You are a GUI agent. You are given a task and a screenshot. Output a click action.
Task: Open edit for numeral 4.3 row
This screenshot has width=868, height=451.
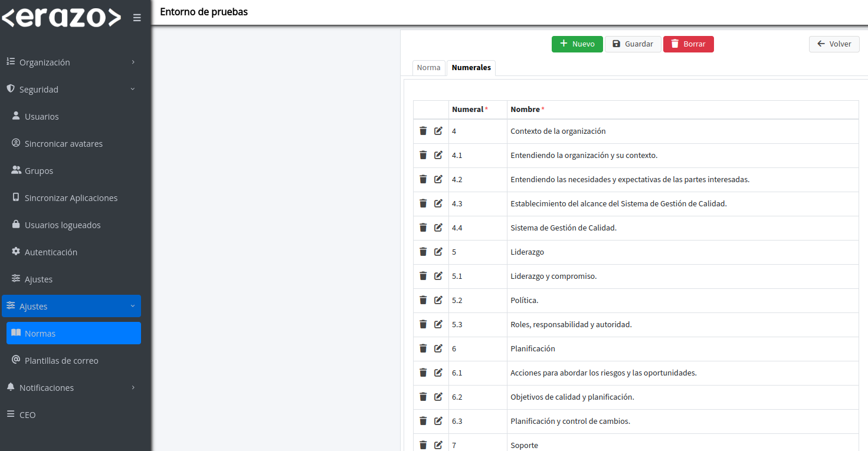click(x=438, y=203)
